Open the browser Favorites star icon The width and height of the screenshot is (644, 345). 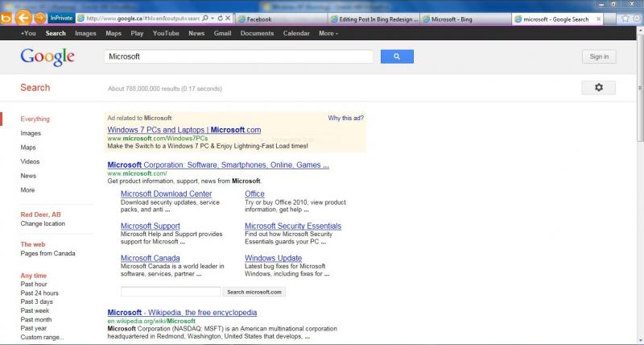625,19
